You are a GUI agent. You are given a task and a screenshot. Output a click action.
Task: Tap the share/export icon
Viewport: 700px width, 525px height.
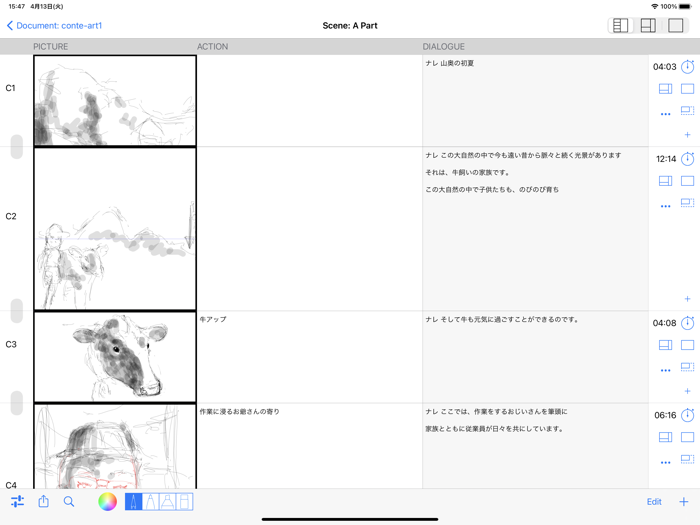(43, 501)
